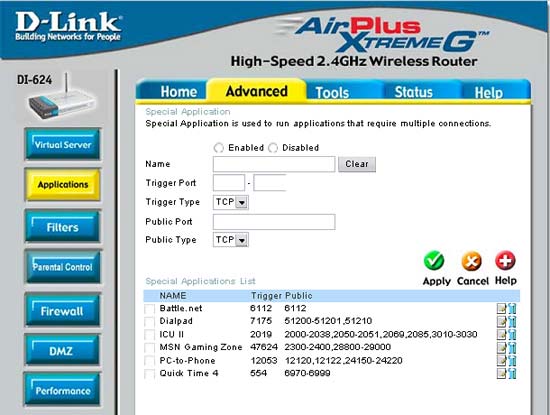
Task: Check the MSN Gaming Zone checkbox
Action: click(149, 348)
